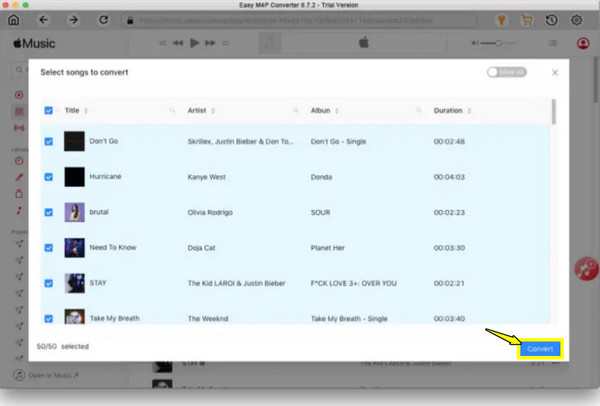600x406 pixels.
Task: Sort songs by Title column
Action: (86, 111)
